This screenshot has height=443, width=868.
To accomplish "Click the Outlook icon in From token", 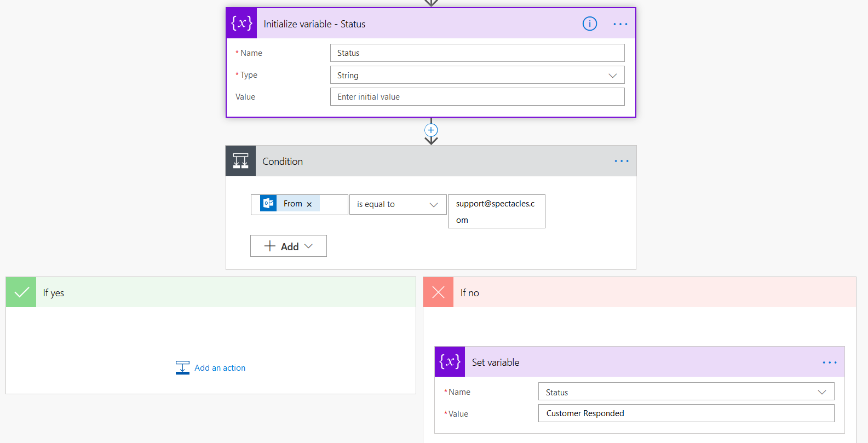I will (x=268, y=204).
